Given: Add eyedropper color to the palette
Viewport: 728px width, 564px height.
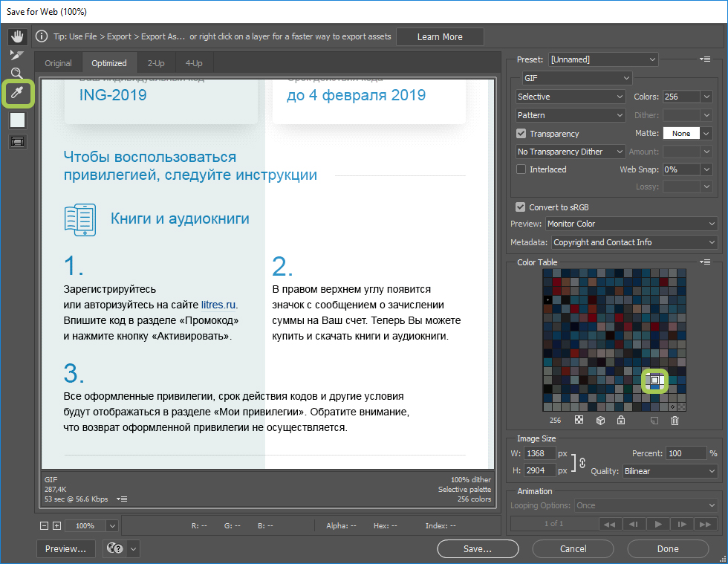Looking at the screenshot, I should (654, 421).
